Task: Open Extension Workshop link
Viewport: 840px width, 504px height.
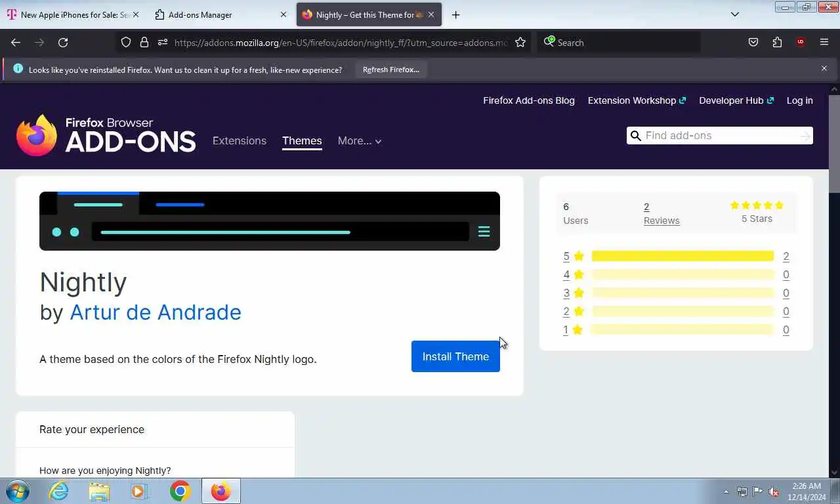Action: (x=637, y=100)
